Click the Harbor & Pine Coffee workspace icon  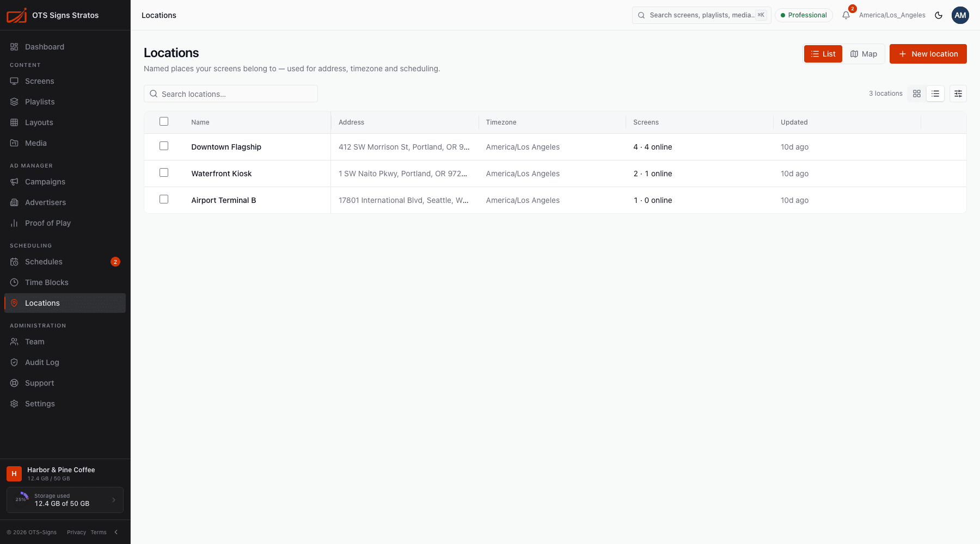pyautogui.click(x=14, y=474)
